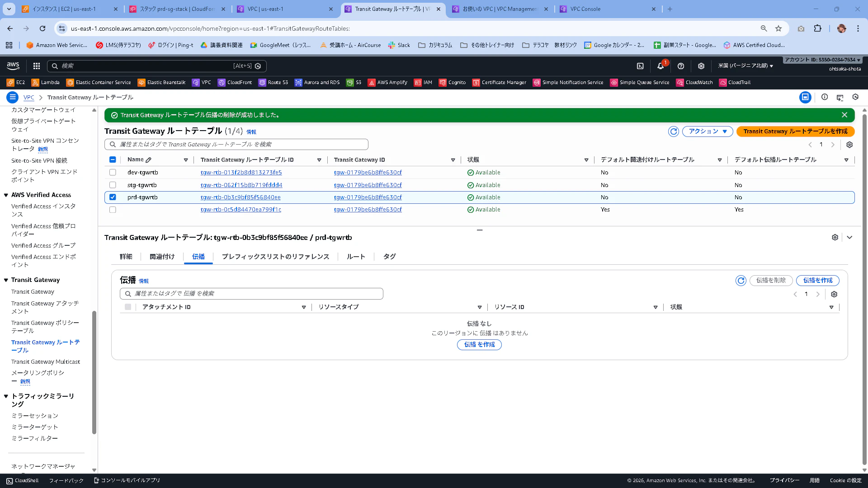Collapse the AWS Verified Access section

tap(6, 196)
